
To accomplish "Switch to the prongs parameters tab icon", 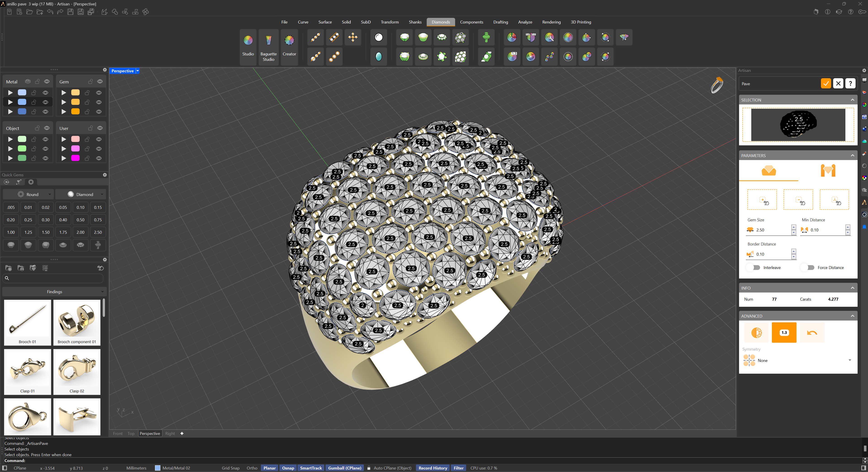I will click(x=828, y=171).
